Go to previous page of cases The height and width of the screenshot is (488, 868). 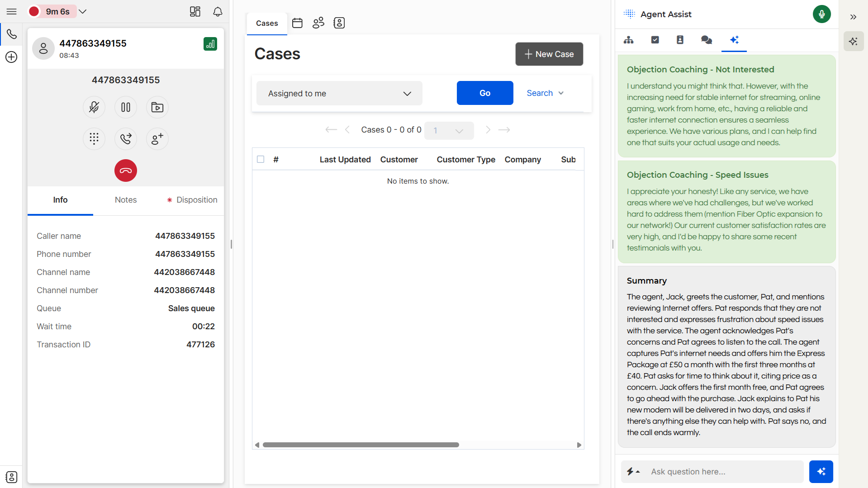pyautogui.click(x=347, y=130)
